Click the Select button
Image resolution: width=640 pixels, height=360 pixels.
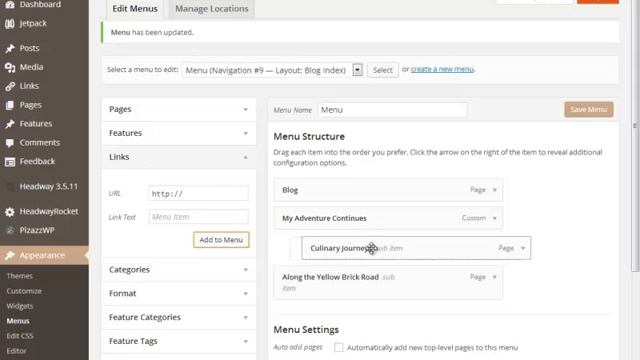tap(382, 70)
